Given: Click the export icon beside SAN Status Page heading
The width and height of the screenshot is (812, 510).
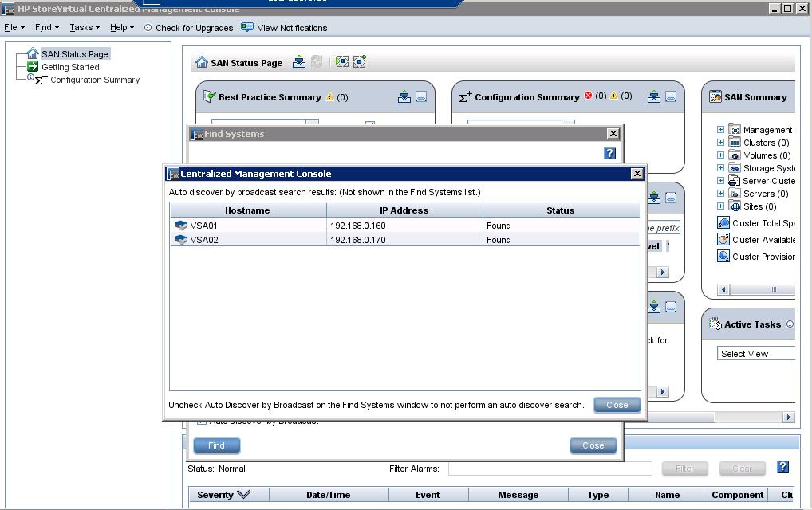Looking at the screenshot, I should (299, 62).
